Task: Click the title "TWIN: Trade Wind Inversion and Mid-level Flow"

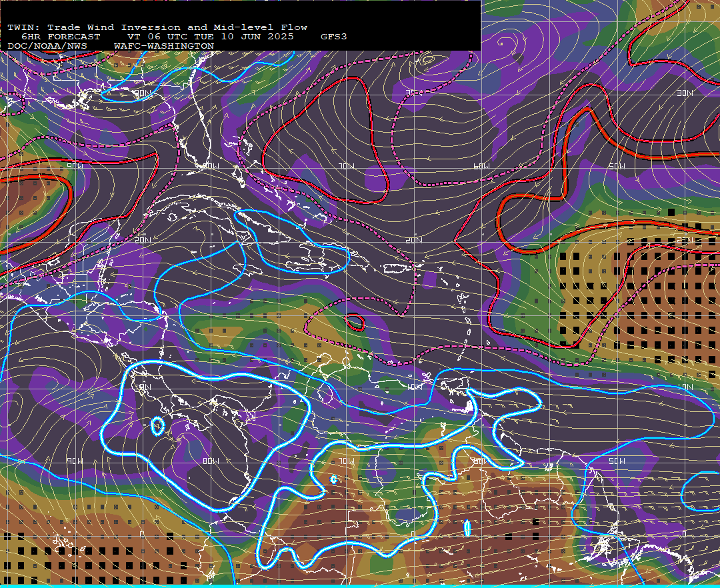Action: click(x=157, y=27)
